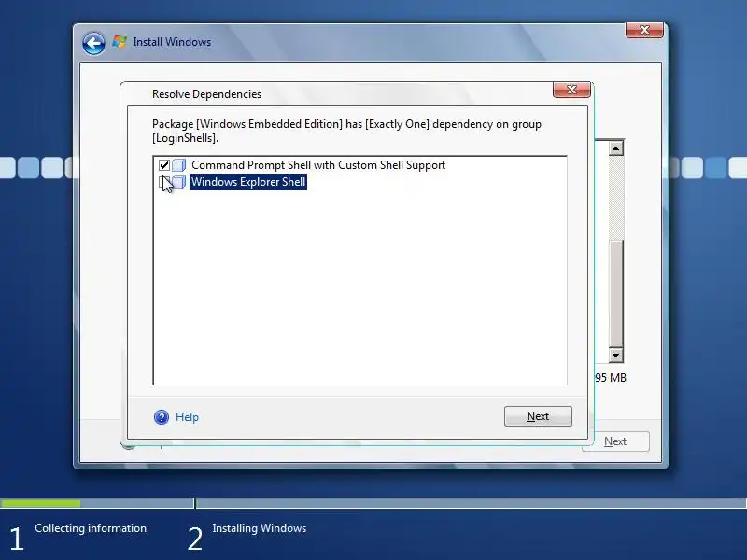The height and width of the screenshot is (560, 747).
Task: Close the Install Windows window
Action: click(644, 30)
